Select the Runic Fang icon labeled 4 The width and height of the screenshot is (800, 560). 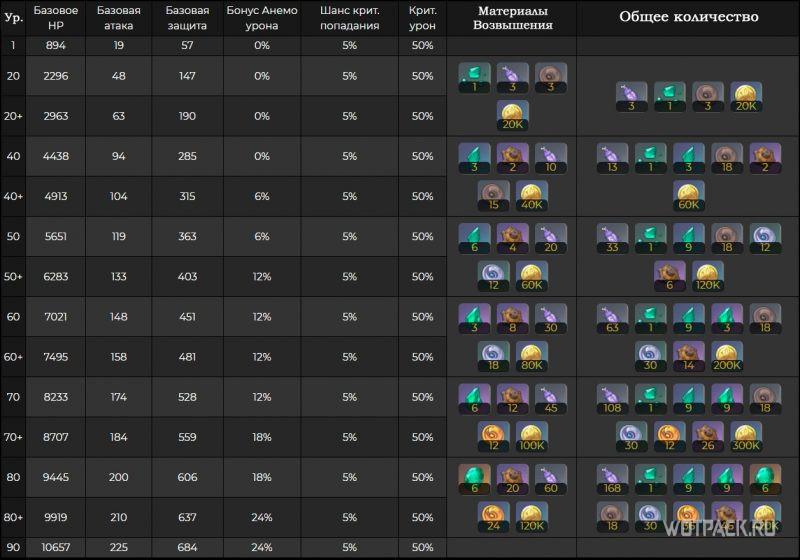point(512,238)
